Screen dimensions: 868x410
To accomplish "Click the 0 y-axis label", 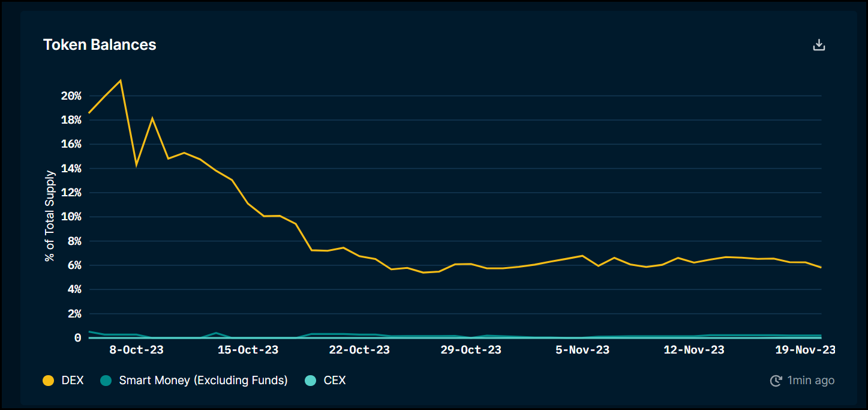I will (78, 338).
